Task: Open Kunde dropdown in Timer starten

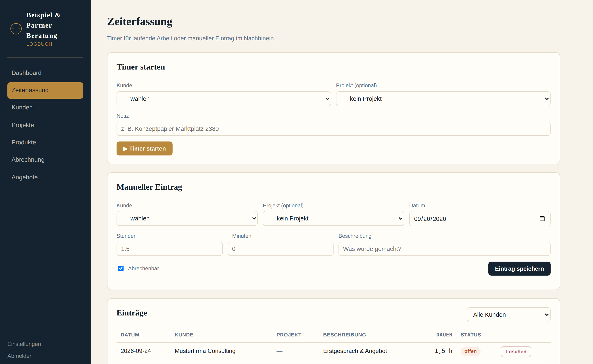Action: [x=224, y=99]
